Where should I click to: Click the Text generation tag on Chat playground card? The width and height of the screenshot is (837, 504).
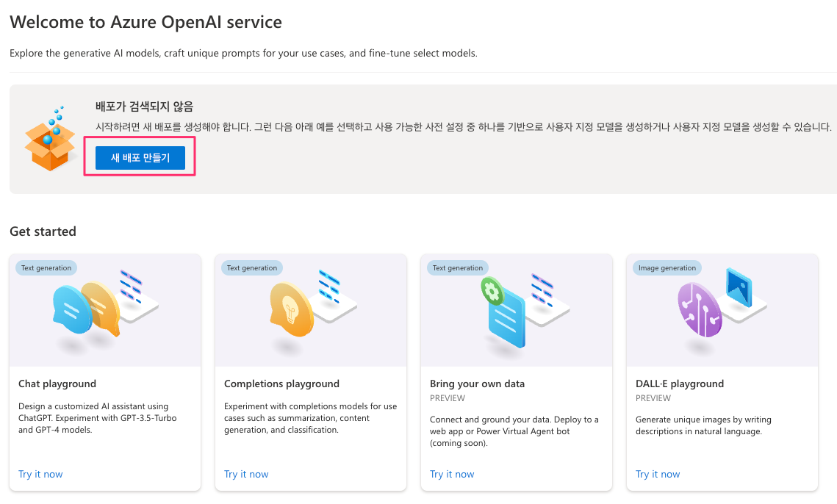[46, 268]
